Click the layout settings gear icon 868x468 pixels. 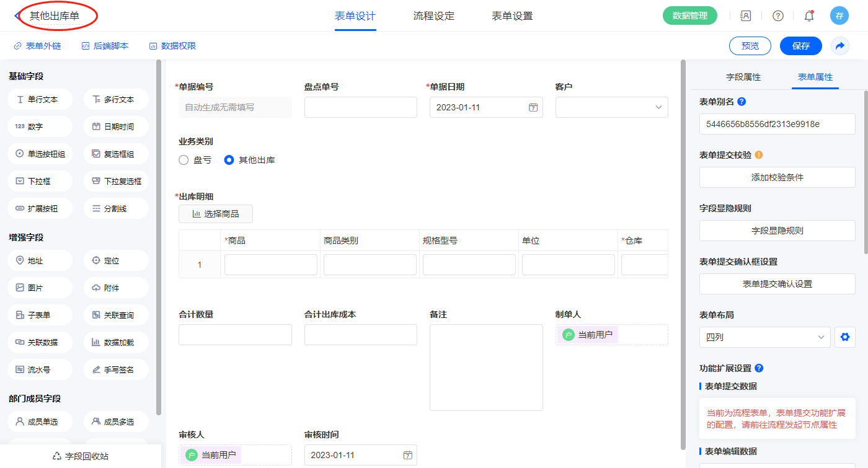(844, 337)
